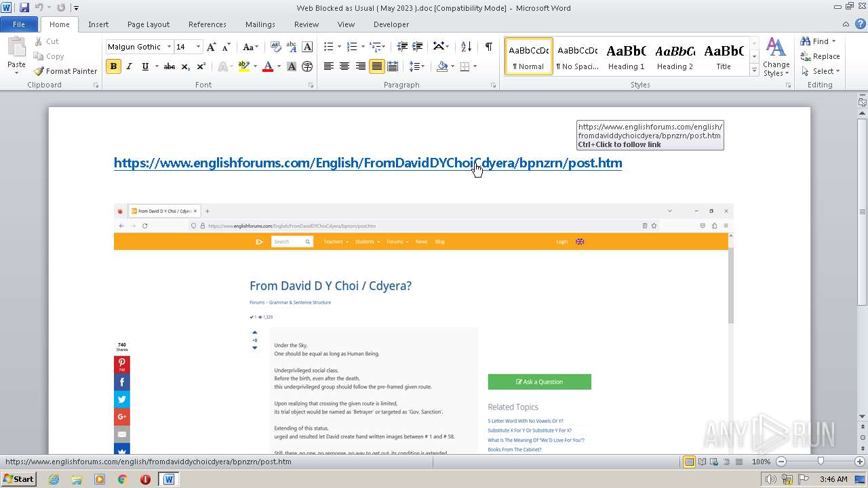Click the Zoom In plus button
The height and width of the screenshot is (488, 868).
coord(860,462)
